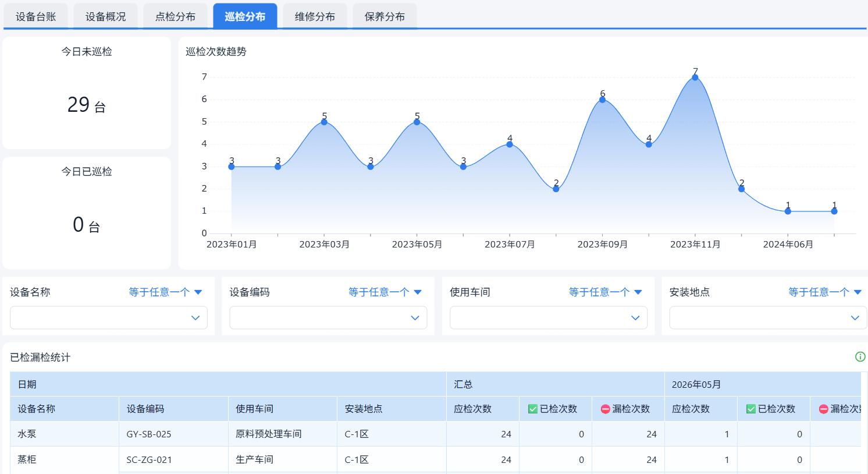Click the green info icon beside 已检漏检统计
Screen dimensions: 868x474
pos(860,357)
